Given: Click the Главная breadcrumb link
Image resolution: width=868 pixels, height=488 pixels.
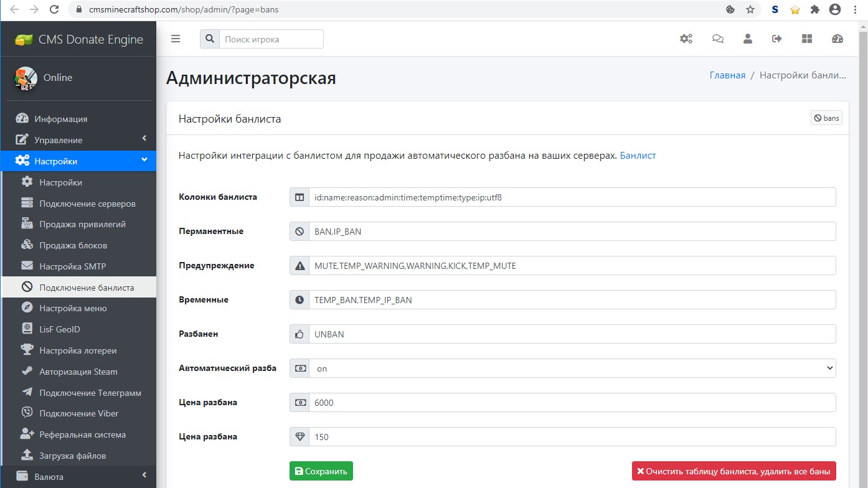Looking at the screenshot, I should point(727,75).
